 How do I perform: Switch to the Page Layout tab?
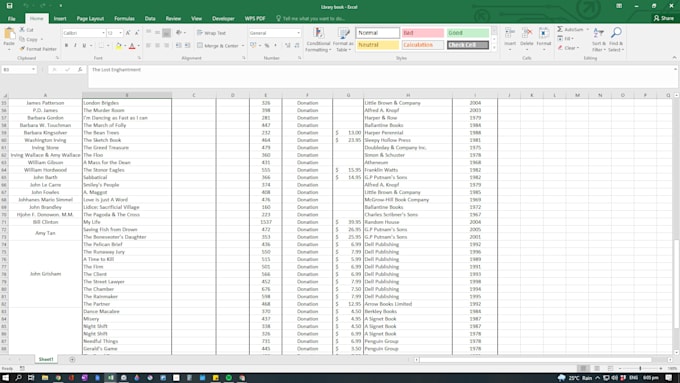pyautogui.click(x=90, y=19)
